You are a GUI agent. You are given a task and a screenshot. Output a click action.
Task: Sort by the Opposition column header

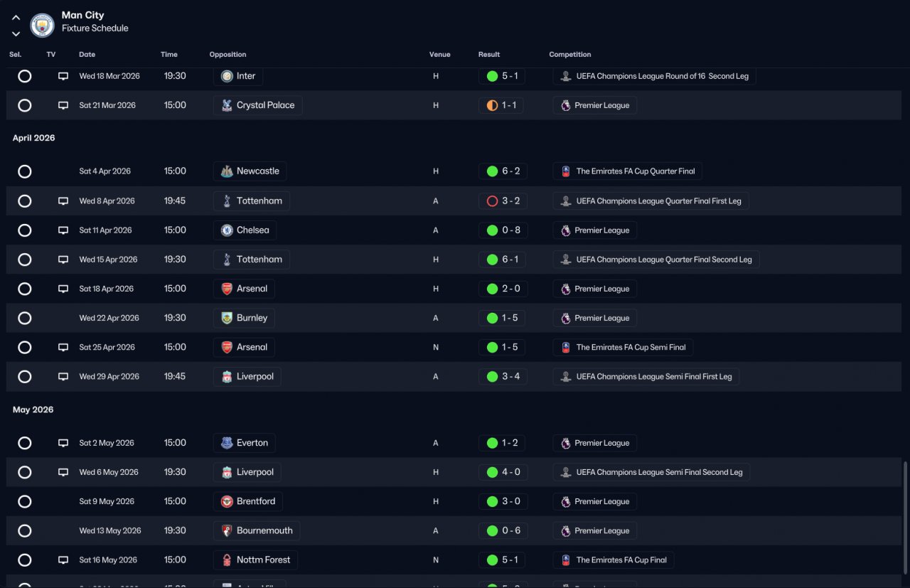pos(227,55)
